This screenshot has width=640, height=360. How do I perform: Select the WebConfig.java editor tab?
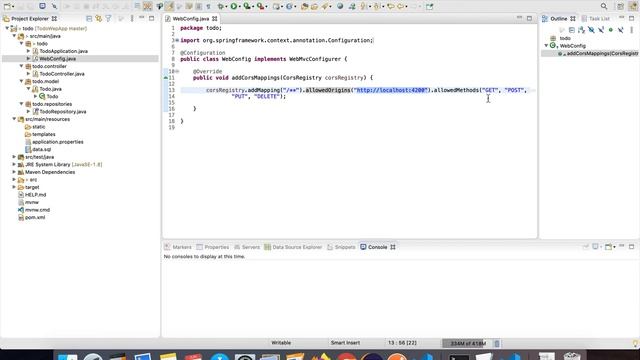[x=191, y=19]
